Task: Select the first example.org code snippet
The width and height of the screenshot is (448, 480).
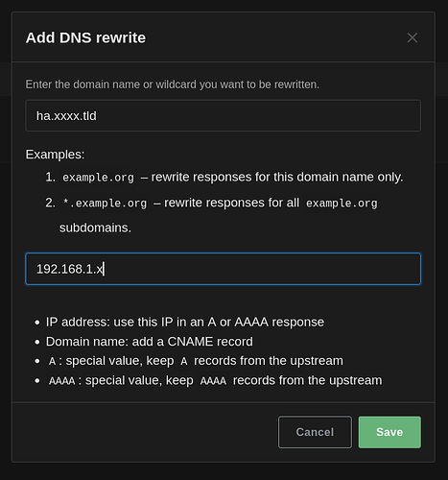Action: [98, 178]
